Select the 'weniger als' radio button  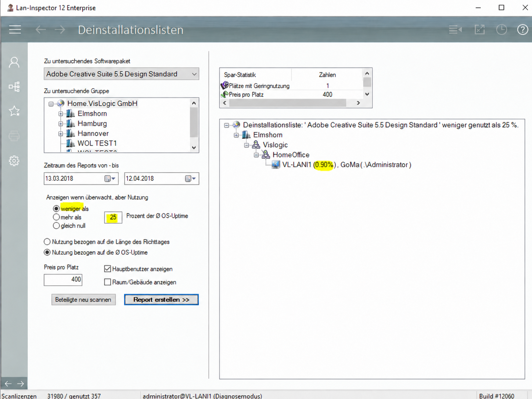(x=56, y=209)
